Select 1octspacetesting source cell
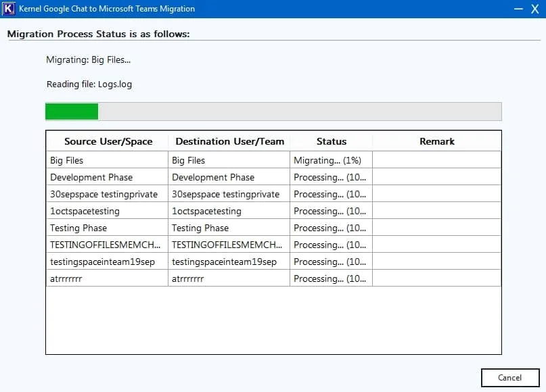This screenshot has height=392, width=546. click(x=108, y=211)
